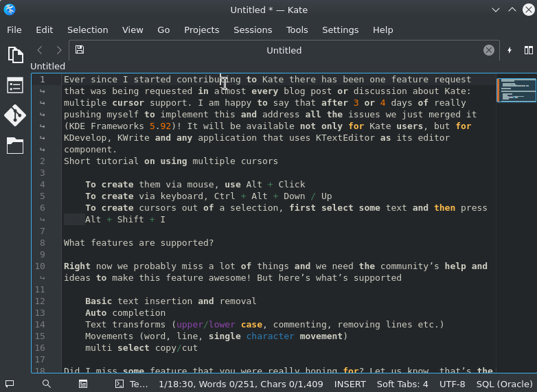Open the Symbol Outline sidebar panel
The width and height of the screenshot is (537, 392).
tap(15, 85)
